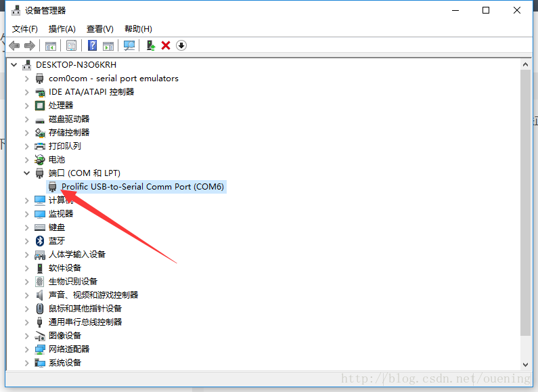This screenshot has height=392, width=538.
Task: Click the blue Help question-mark icon
Action: (92, 45)
